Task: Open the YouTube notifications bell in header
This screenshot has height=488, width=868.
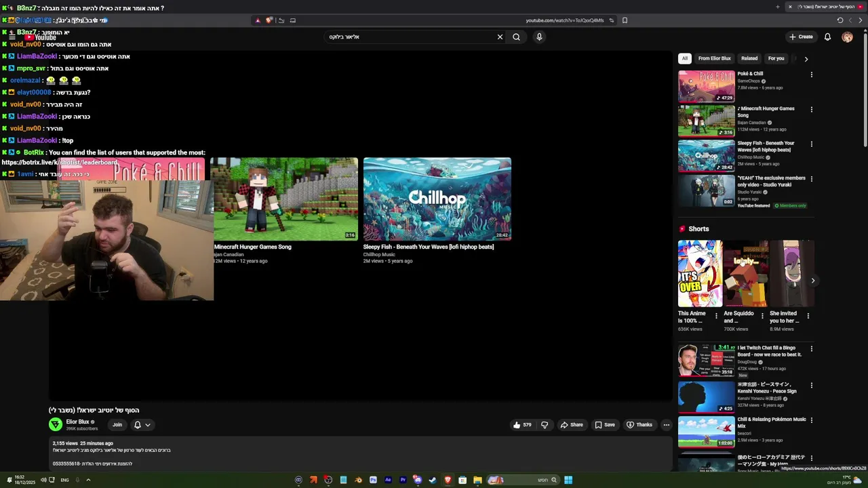Action: click(827, 37)
